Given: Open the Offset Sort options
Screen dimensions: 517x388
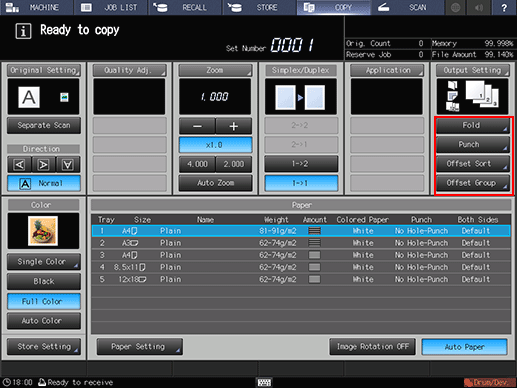Looking at the screenshot, I should (x=473, y=164).
